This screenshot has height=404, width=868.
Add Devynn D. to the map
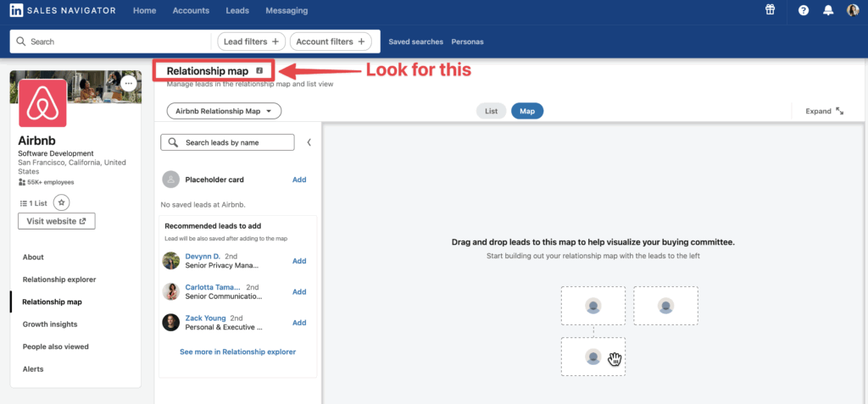[x=299, y=261]
